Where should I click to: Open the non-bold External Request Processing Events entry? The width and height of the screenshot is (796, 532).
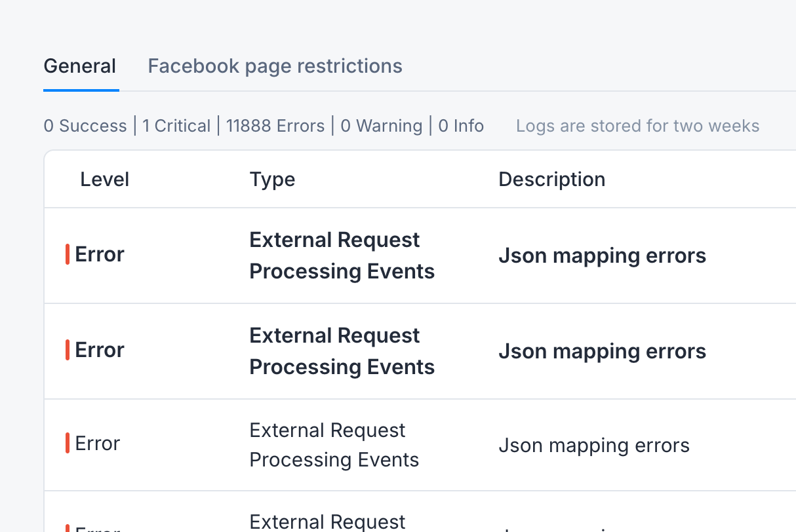(334, 445)
